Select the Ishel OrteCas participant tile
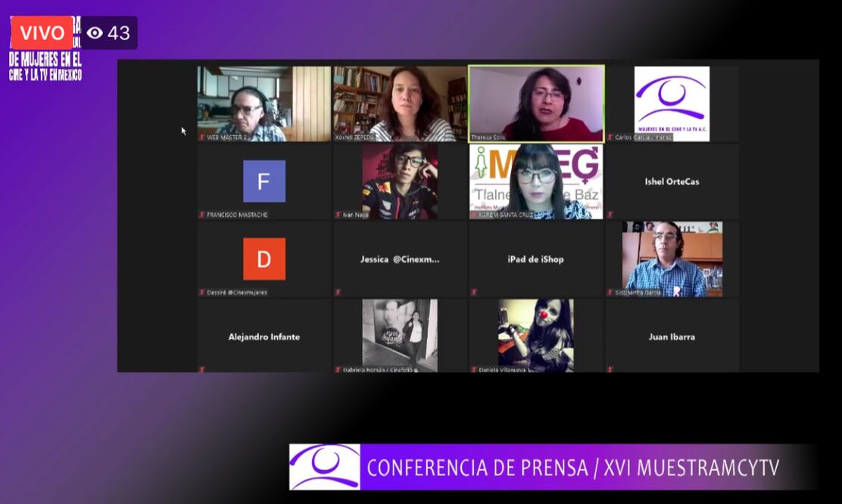 click(672, 182)
